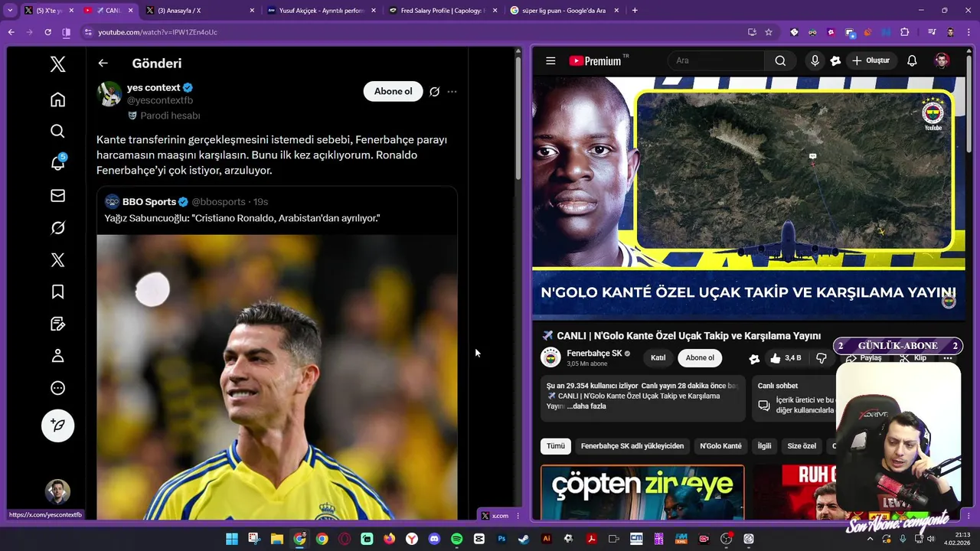
Task: Open the hype star icon beside the like button
Action: 754,358
